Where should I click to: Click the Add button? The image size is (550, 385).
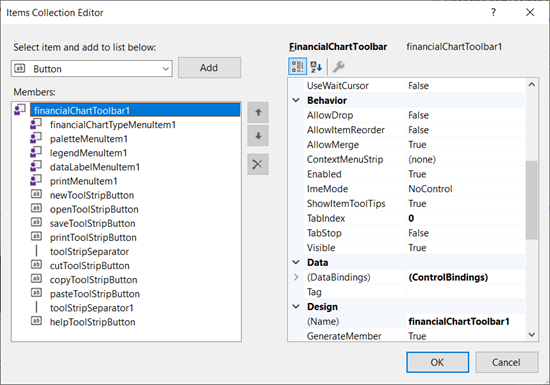(209, 68)
